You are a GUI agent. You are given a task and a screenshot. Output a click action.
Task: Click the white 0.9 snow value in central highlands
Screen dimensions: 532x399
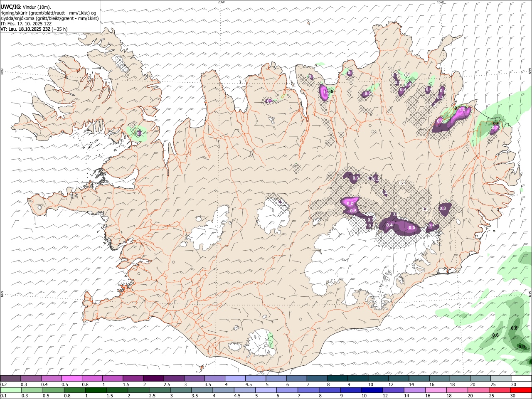pos(350,203)
